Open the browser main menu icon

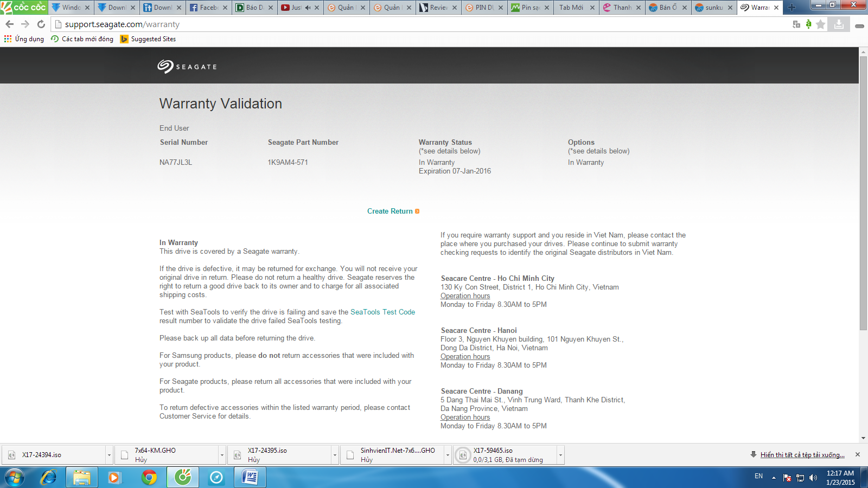tap(859, 26)
